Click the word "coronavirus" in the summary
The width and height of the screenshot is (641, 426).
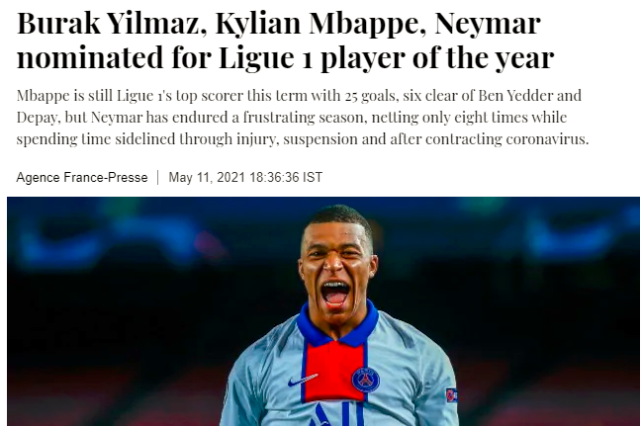pyautogui.click(x=541, y=138)
